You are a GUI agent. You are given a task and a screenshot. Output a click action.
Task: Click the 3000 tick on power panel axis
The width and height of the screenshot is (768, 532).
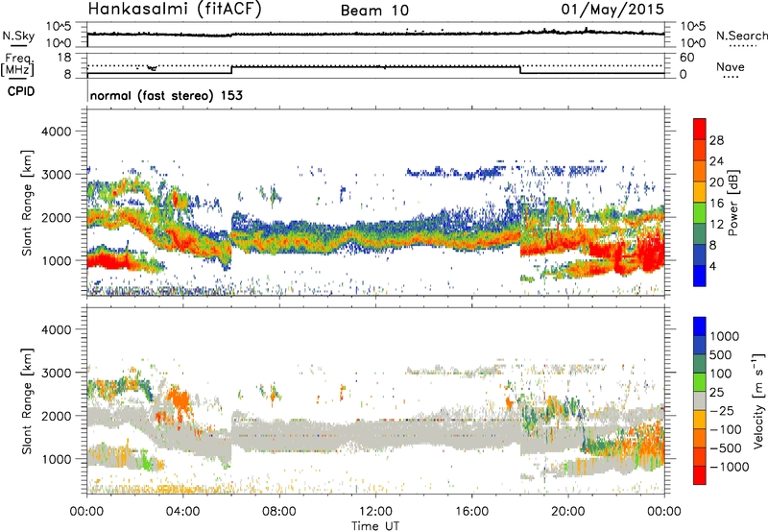56,175
